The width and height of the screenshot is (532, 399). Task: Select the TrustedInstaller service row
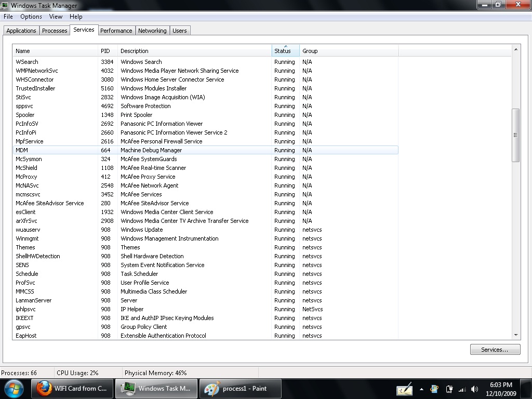click(205, 88)
